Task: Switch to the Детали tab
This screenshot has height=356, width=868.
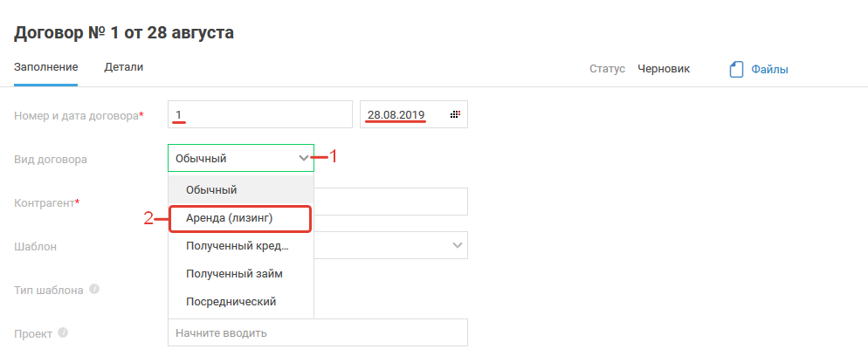Action: (x=124, y=67)
